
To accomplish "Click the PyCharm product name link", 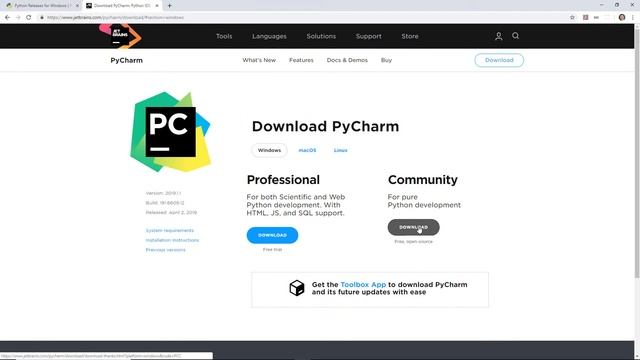I will (127, 60).
